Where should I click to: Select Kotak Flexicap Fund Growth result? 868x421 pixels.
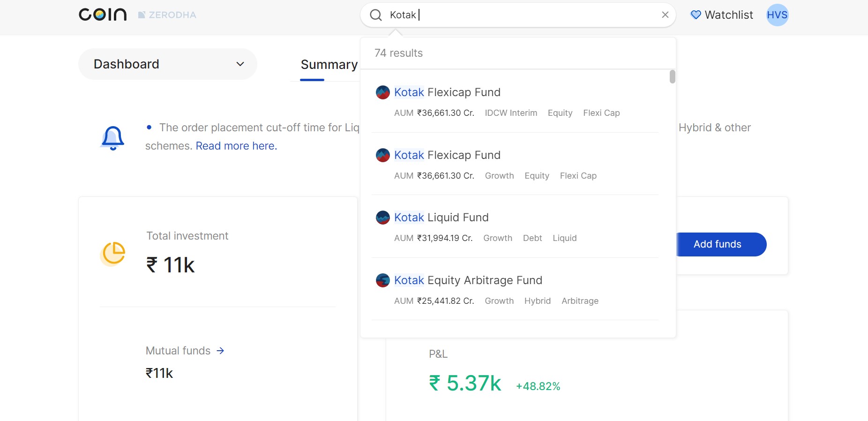click(x=515, y=165)
